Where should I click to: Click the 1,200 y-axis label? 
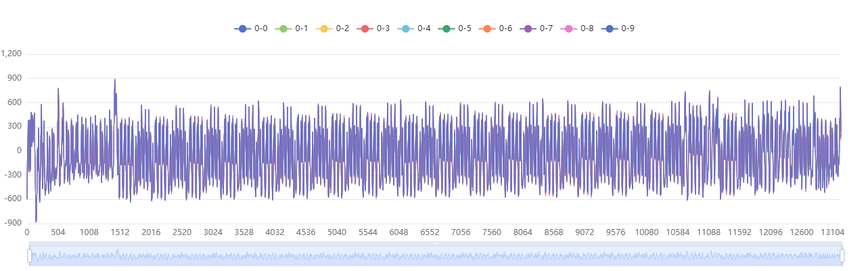pos(12,54)
